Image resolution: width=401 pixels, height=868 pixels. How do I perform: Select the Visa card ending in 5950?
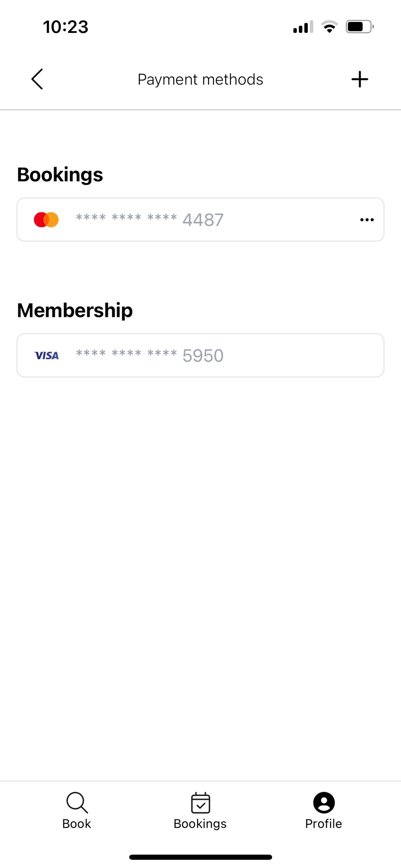pyautogui.click(x=200, y=355)
